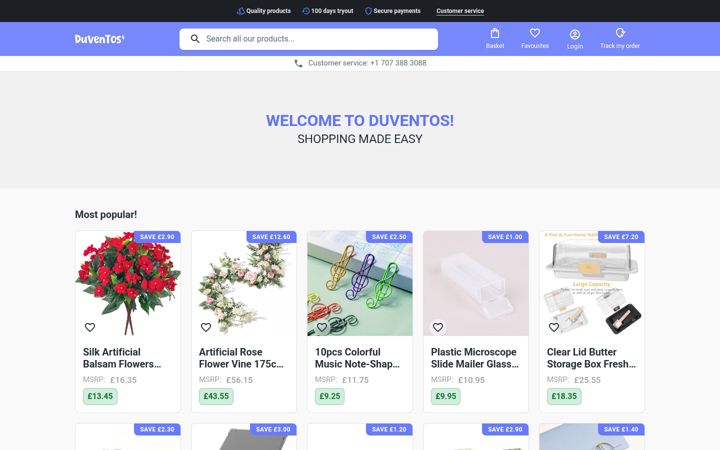Open the Basket icon
720x450 pixels.
tap(495, 34)
